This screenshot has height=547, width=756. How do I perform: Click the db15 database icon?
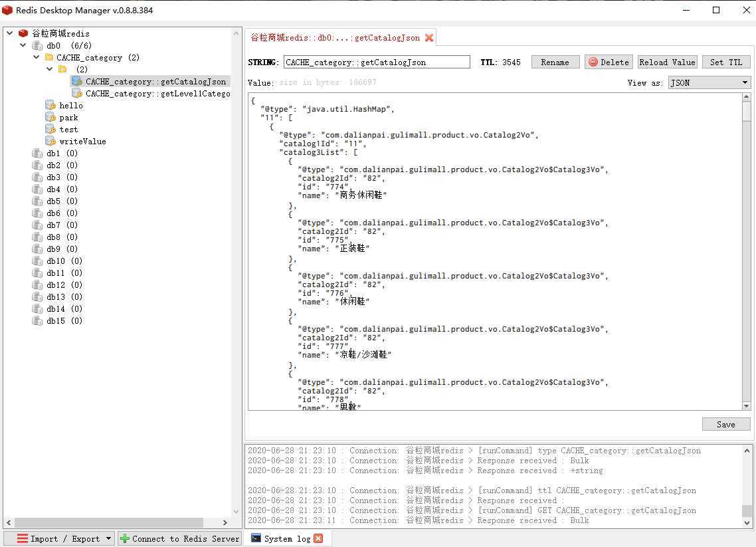click(x=37, y=320)
